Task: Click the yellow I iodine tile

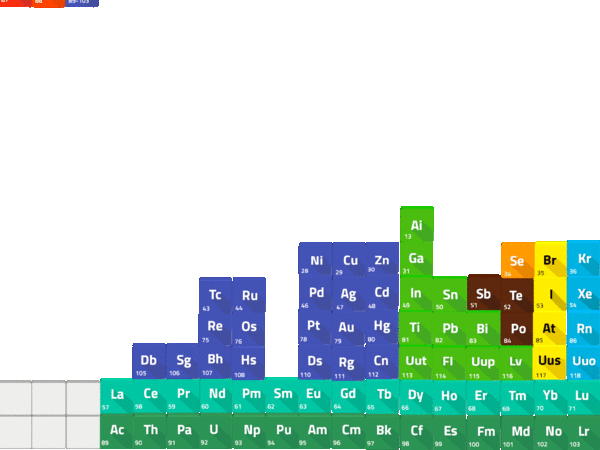Action: [x=551, y=295]
